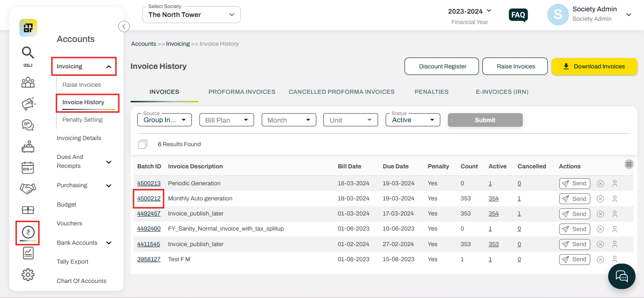
Task: Open the chat/messages icon in sidebar
Action: click(x=28, y=125)
